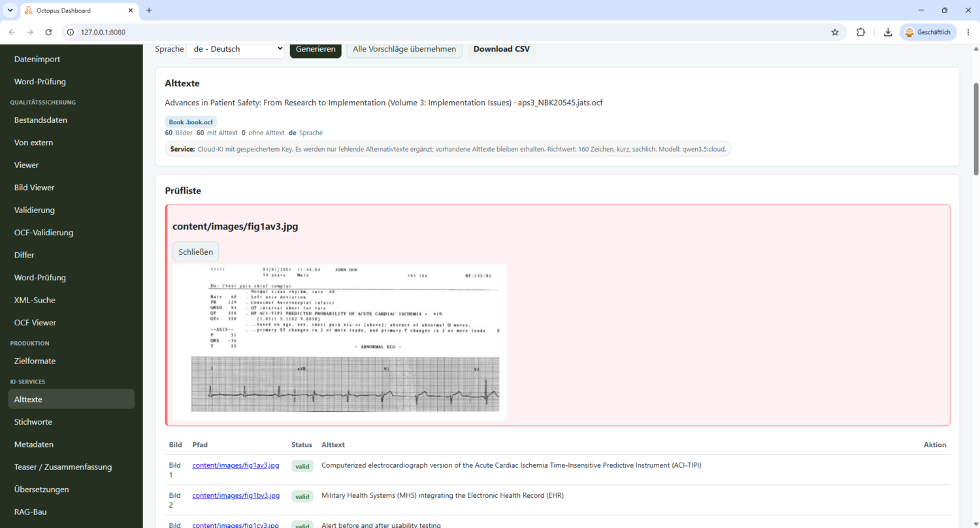Go forward using the browser forward arrow
The height and width of the screenshot is (528, 980).
30,32
